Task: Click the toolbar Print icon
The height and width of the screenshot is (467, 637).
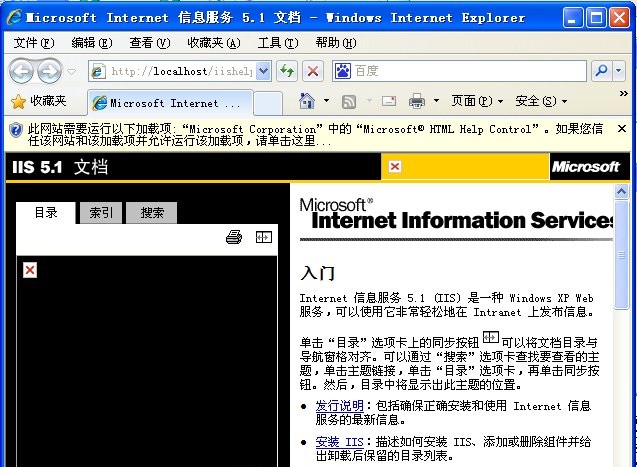Action: pos(416,101)
